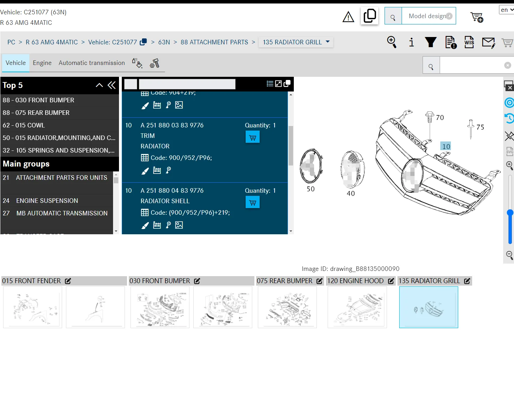Click image icon under RADIATOR SHELL part

pos(179,225)
